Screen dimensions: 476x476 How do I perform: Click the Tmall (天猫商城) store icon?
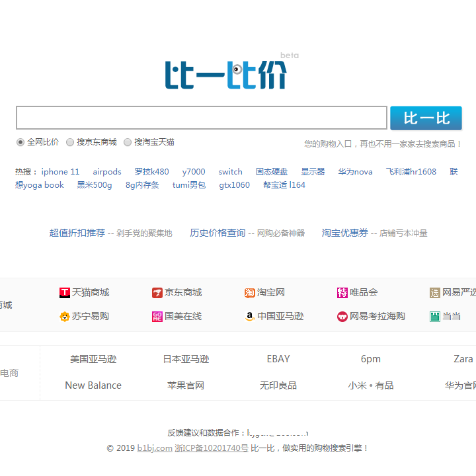click(x=64, y=293)
